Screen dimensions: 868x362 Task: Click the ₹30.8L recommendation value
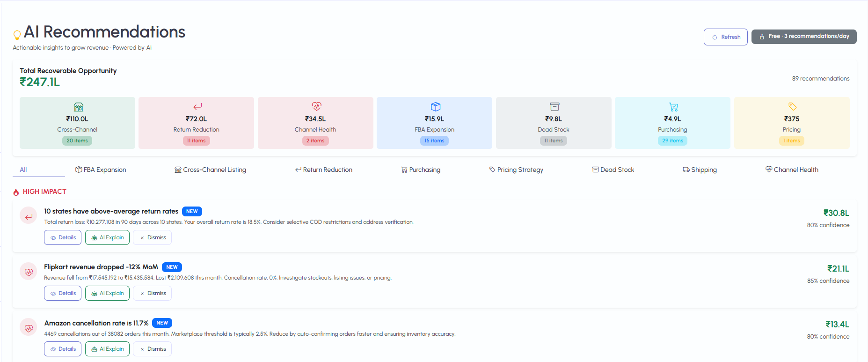pos(836,213)
